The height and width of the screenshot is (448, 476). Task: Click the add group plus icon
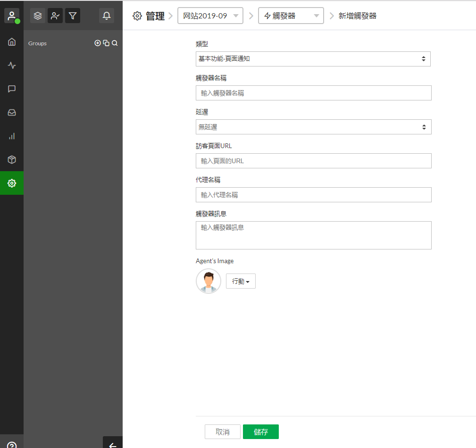tap(98, 43)
